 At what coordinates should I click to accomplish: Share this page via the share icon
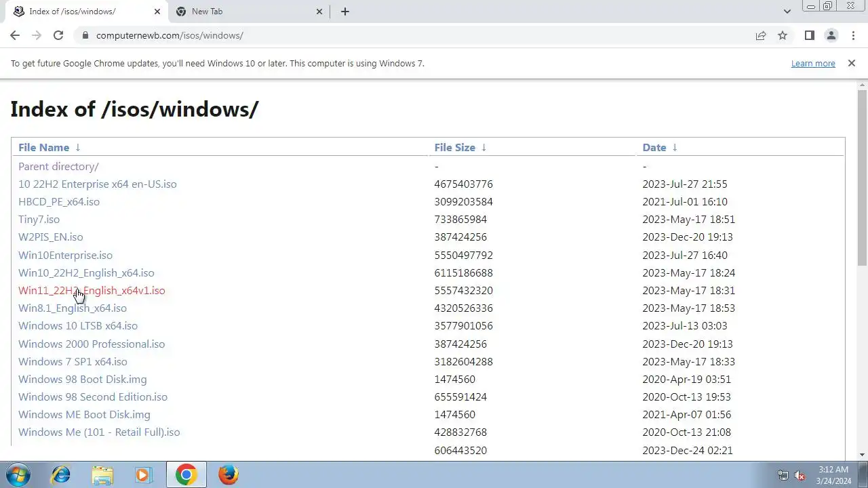tap(761, 35)
